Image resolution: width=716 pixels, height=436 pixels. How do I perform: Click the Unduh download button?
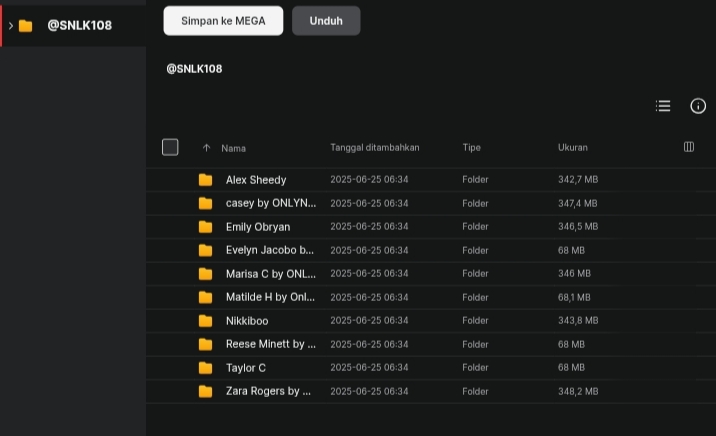tap(326, 21)
